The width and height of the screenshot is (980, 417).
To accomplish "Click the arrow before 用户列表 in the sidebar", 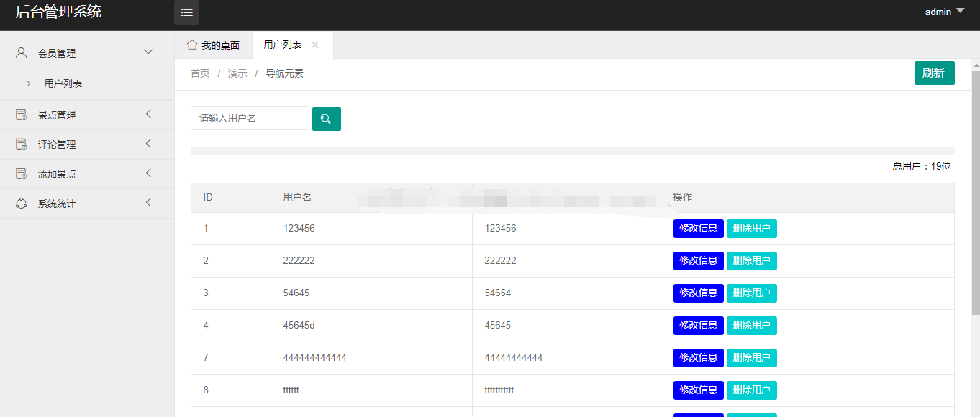I will [28, 83].
